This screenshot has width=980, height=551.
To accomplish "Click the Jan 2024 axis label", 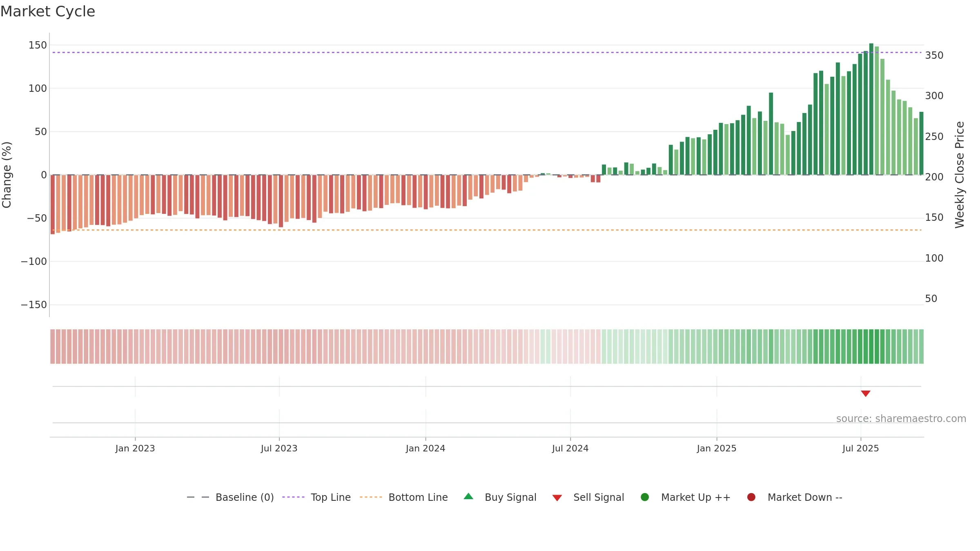I will [425, 449].
